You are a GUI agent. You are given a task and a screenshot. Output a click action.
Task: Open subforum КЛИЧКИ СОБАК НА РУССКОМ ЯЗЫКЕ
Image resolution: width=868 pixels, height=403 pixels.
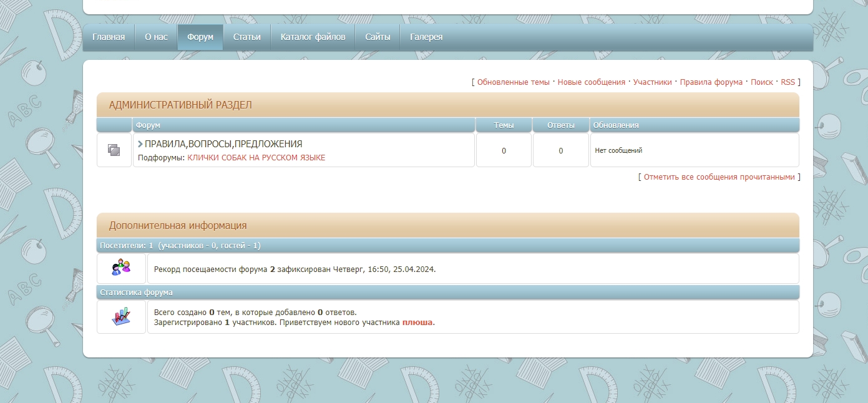coord(256,158)
